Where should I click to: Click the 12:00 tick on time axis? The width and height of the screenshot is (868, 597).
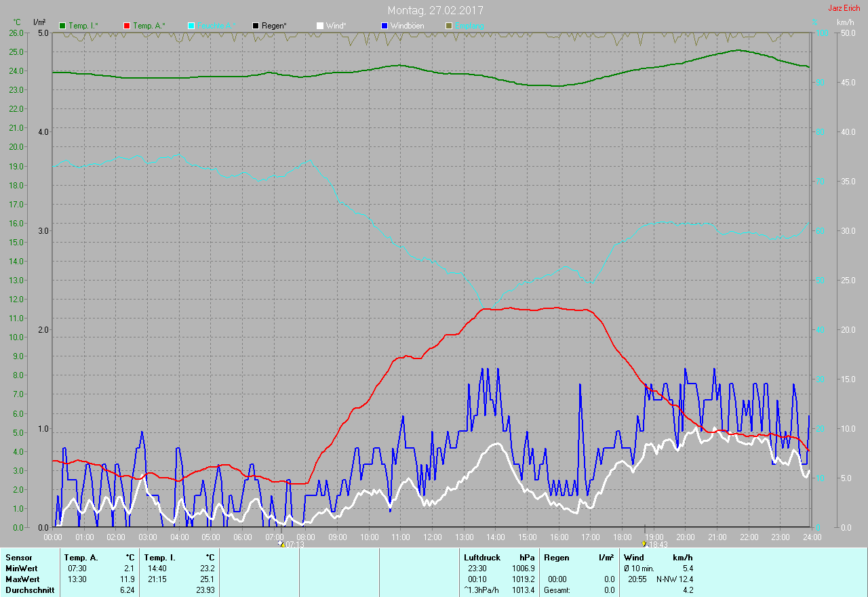(432, 537)
